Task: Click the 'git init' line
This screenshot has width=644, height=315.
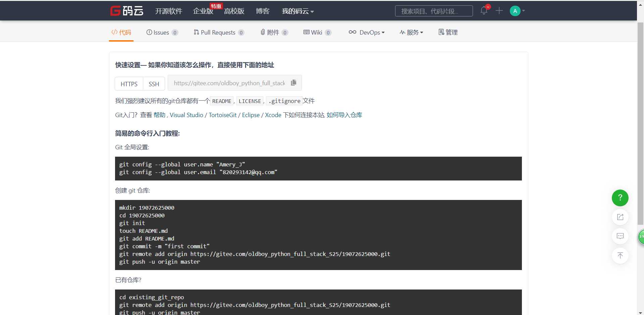Action: 132,223
